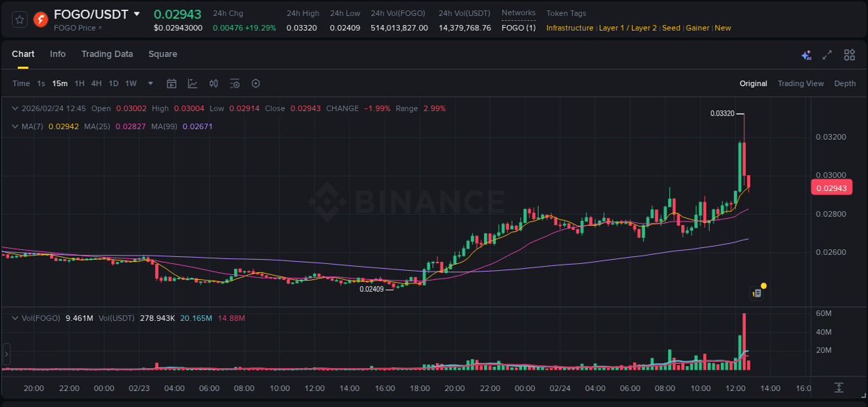The image size is (868, 407).
Task: Collapse the MA(7) overlay row
Action: [x=15, y=126]
